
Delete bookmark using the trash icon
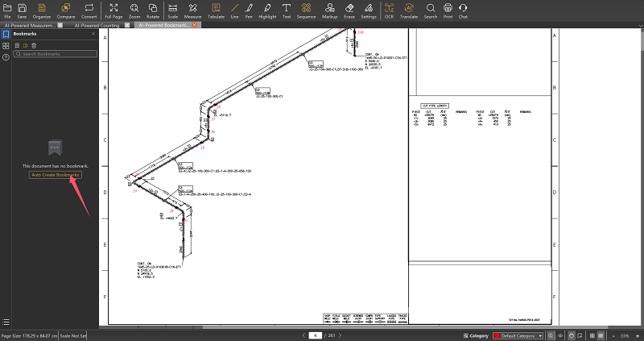[35, 44]
